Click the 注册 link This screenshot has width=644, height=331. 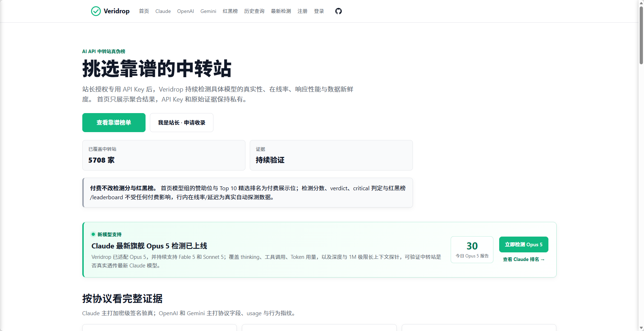[x=303, y=11]
